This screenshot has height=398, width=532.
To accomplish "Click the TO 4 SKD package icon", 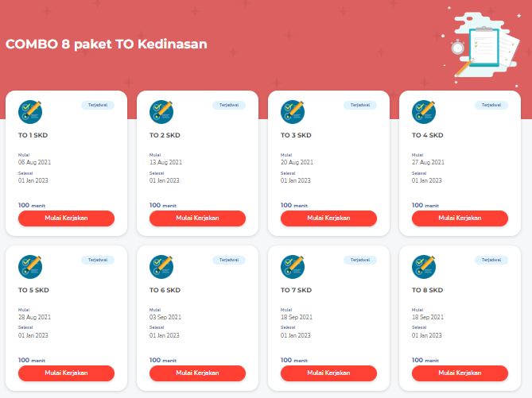I will point(424,112).
